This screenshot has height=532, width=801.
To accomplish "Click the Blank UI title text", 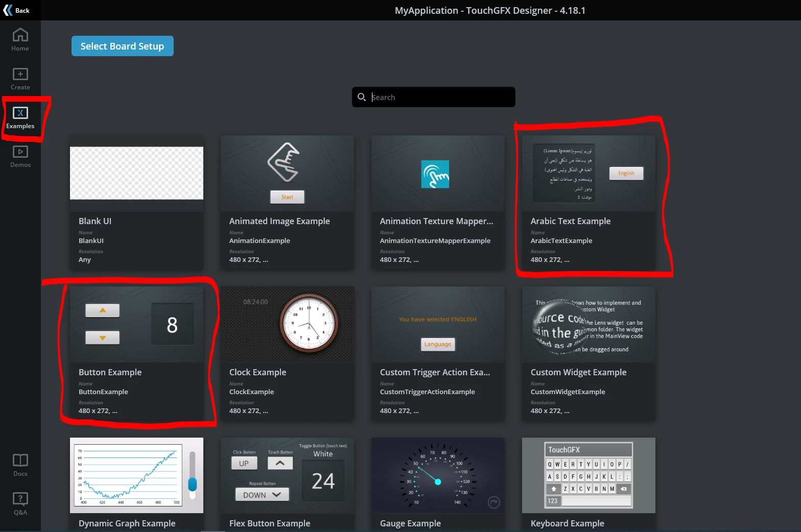I will [x=95, y=221].
